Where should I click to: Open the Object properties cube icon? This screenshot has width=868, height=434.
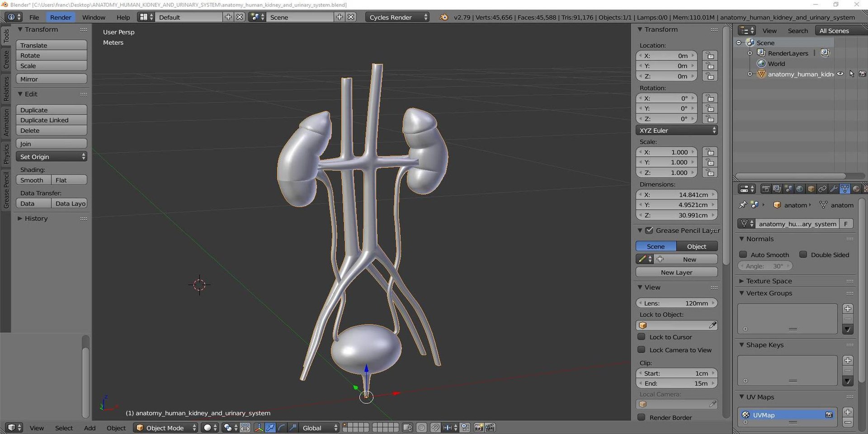click(x=811, y=189)
